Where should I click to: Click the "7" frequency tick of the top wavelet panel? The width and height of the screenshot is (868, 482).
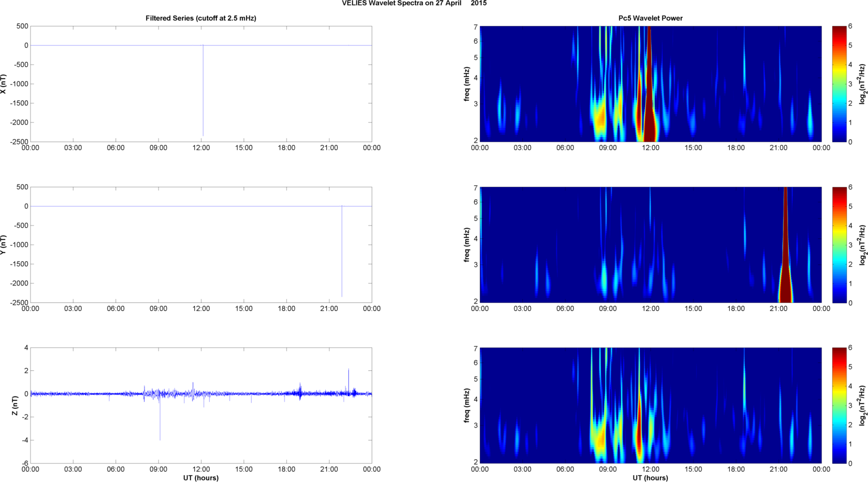click(x=476, y=27)
